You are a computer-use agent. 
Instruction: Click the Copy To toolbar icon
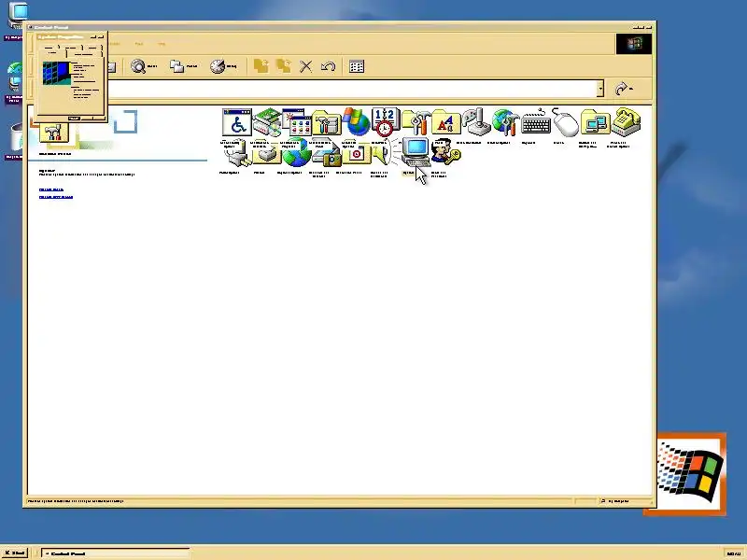[x=284, y=66]
